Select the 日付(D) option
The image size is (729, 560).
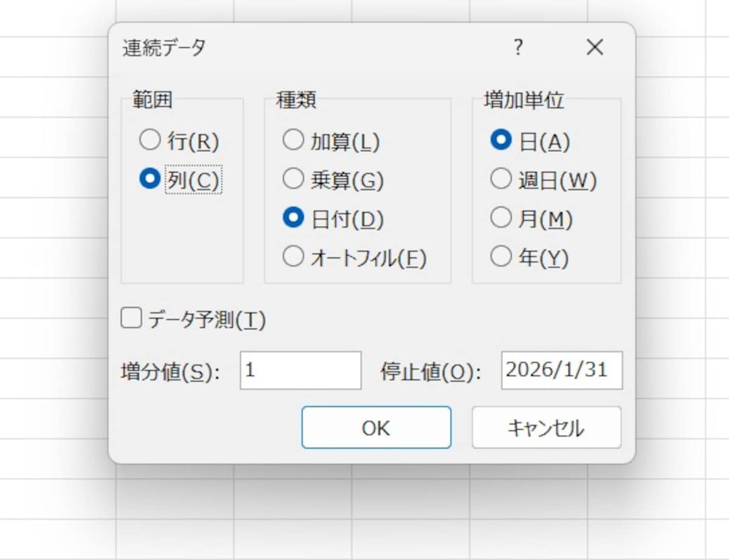click(x=294, y=217)
